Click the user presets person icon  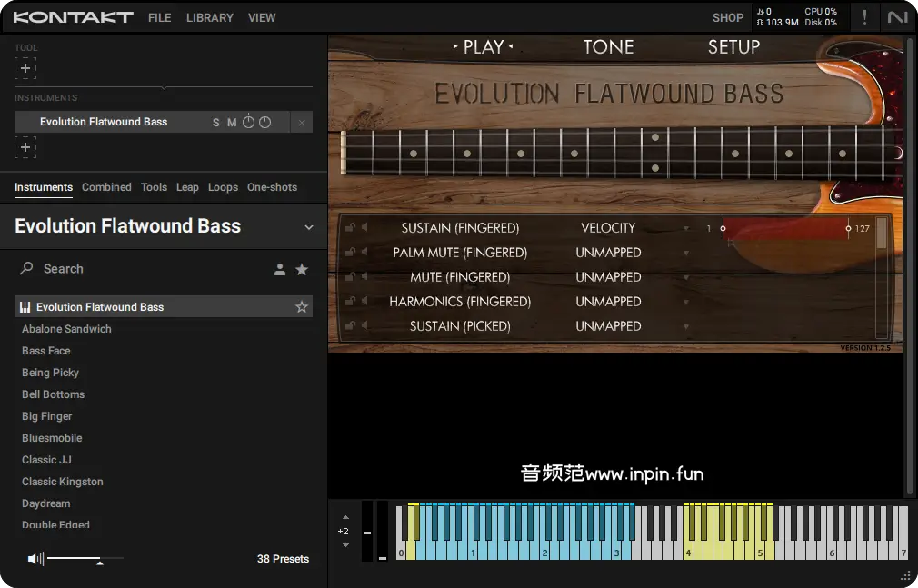coord(280,269)
